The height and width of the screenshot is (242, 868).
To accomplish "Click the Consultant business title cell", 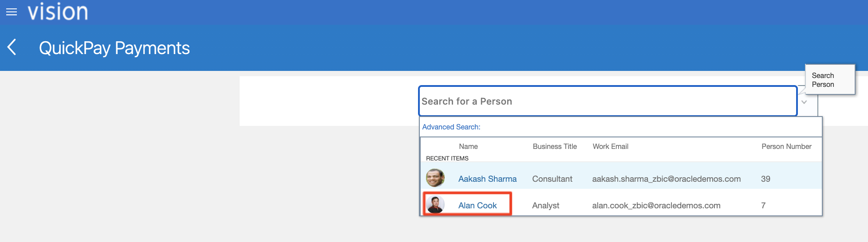I will pyautogui.click(x=552, y=179).
